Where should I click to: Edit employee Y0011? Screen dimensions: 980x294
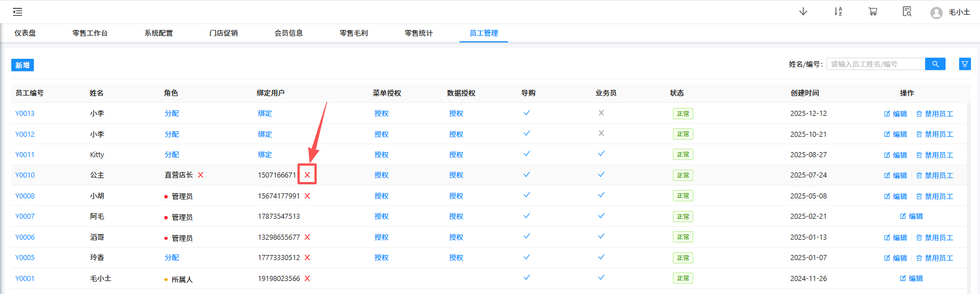(x=895, y=155)
